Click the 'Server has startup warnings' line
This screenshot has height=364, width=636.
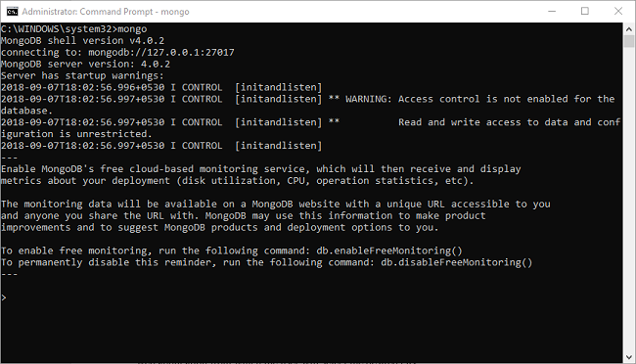tap(82, 76)
